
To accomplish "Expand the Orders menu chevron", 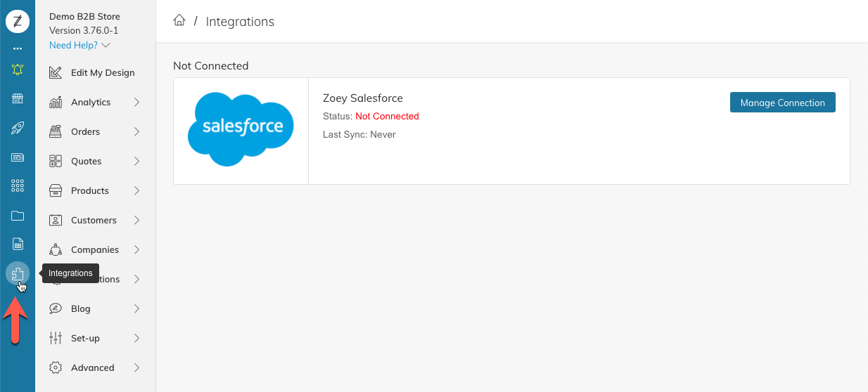I will click(136, 131).
